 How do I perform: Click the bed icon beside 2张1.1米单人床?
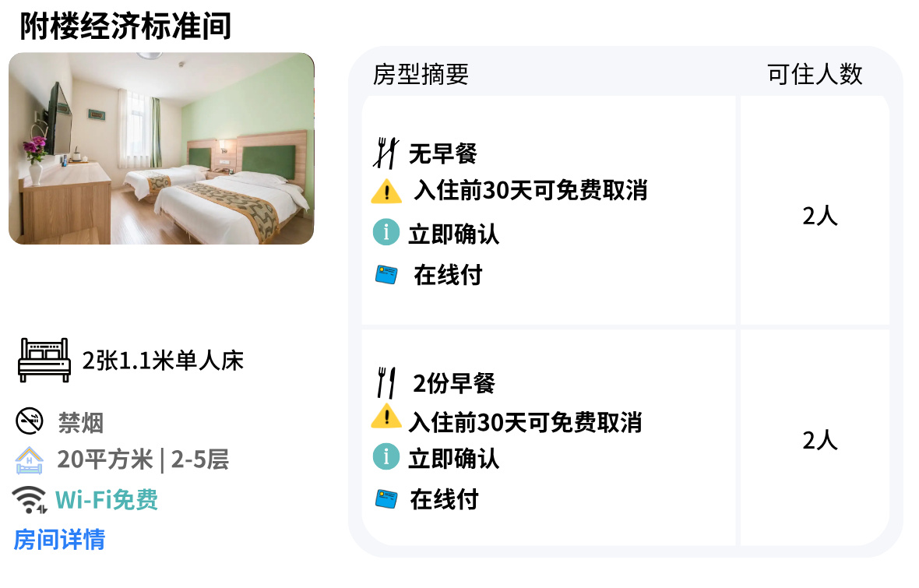coord(44,360)
